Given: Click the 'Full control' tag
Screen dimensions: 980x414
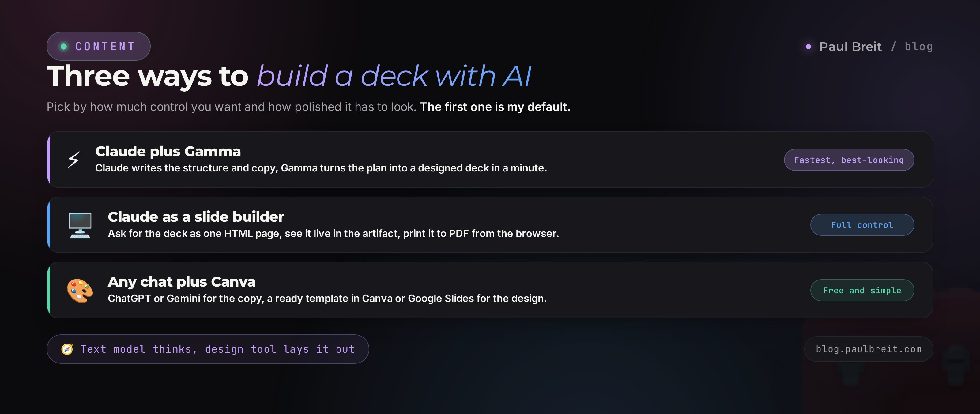Looking at the screenshot, I should point(862,225).
